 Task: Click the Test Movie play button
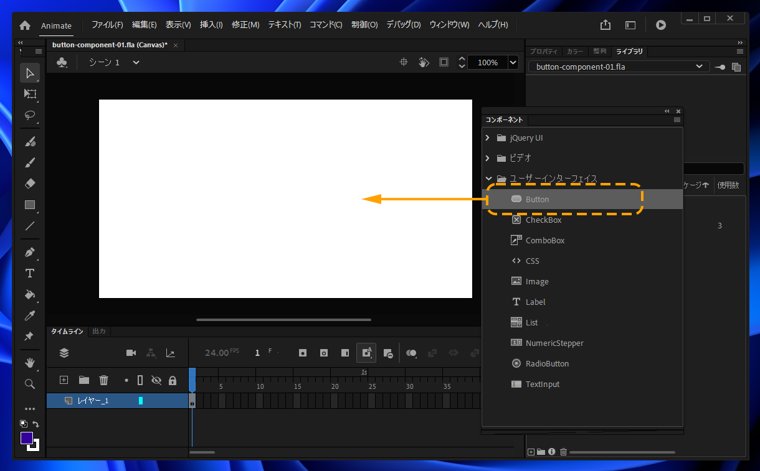click(661, 25)
